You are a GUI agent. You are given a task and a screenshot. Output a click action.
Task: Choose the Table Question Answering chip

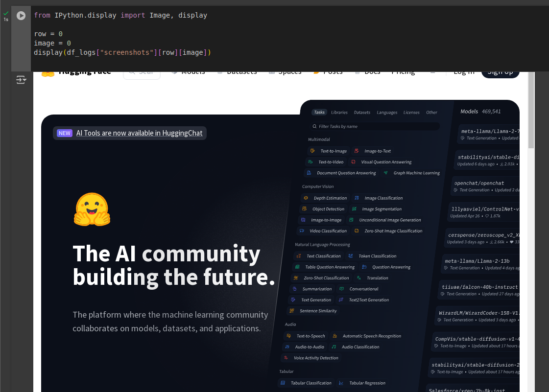click(x=325, y=267)
